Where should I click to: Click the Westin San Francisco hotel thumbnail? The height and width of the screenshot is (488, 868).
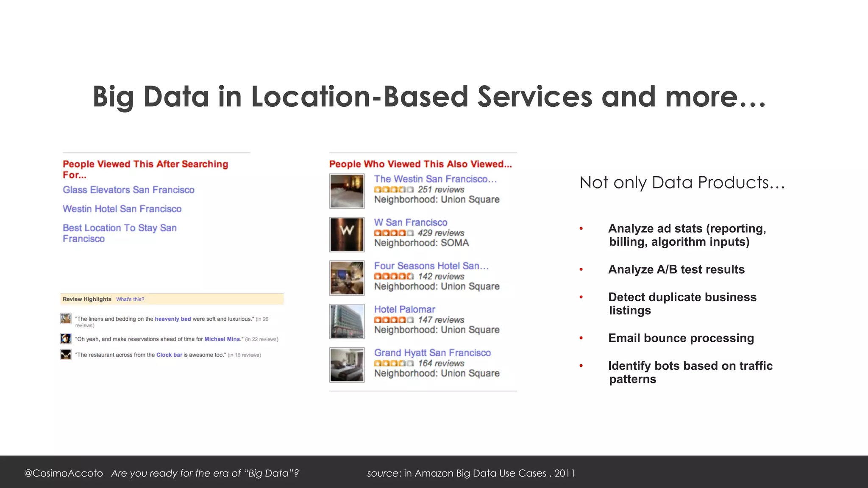click(347, 191)
